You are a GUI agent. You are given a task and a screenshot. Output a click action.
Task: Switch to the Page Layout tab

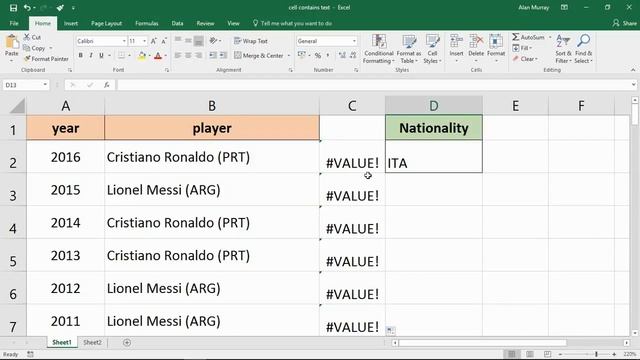[106, 23]
